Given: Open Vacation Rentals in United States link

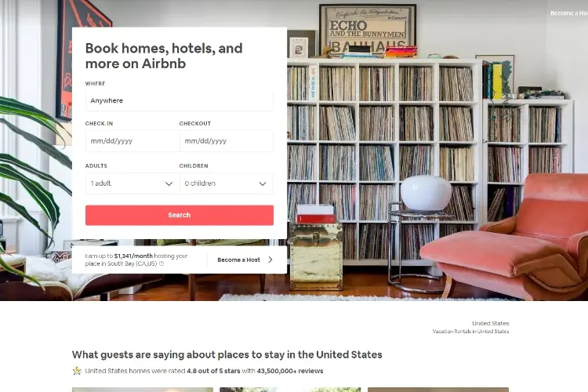Looking at the screenshot, I should click(x=470, y=331).
